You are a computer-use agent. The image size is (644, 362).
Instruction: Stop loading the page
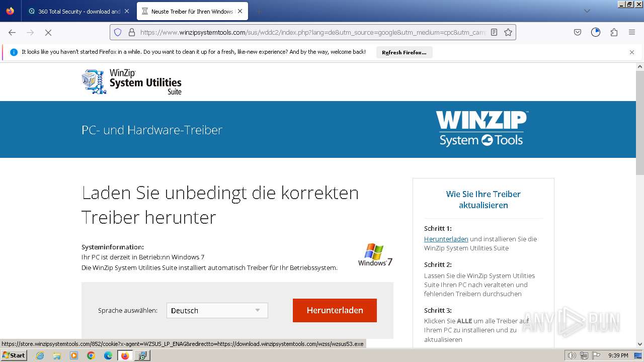[48, 32]
